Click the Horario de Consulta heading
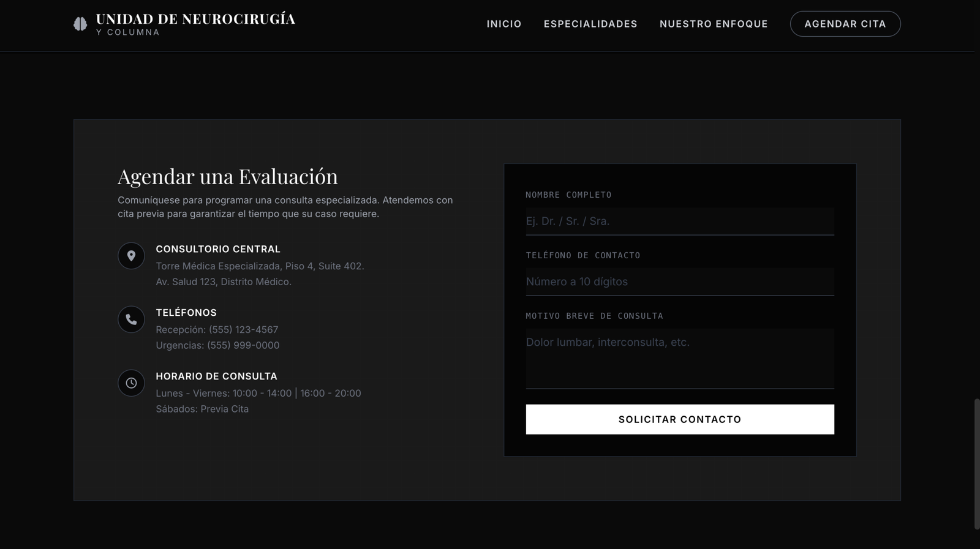This screenshot has height=549, width=980. tap(216, 376)
